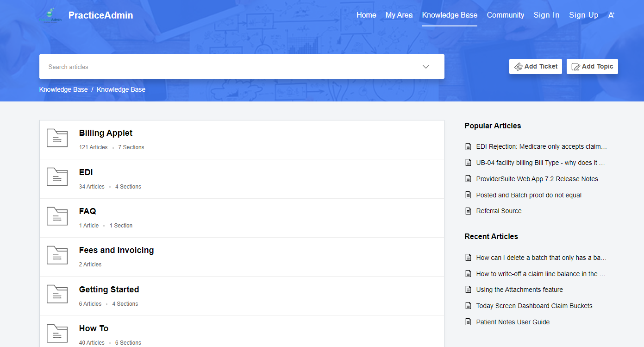644x347 pixels.
Task: Open Posted and Batch proof do not equal
Action: (529, 195)
